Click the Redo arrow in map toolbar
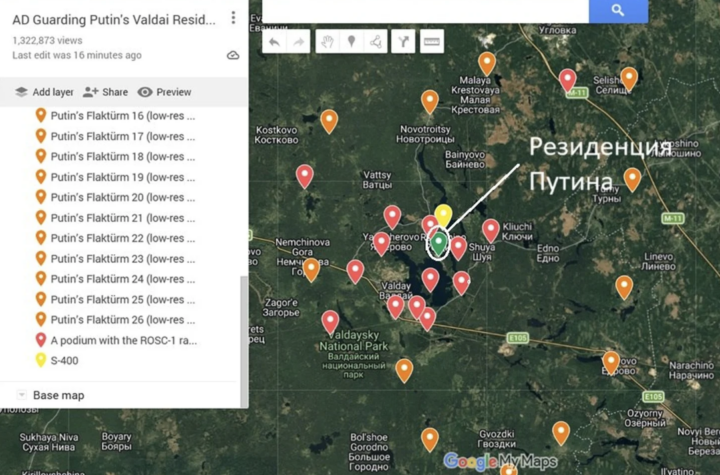Image resolution: width=720 pixels, height=475 pixels. point(297,42)
